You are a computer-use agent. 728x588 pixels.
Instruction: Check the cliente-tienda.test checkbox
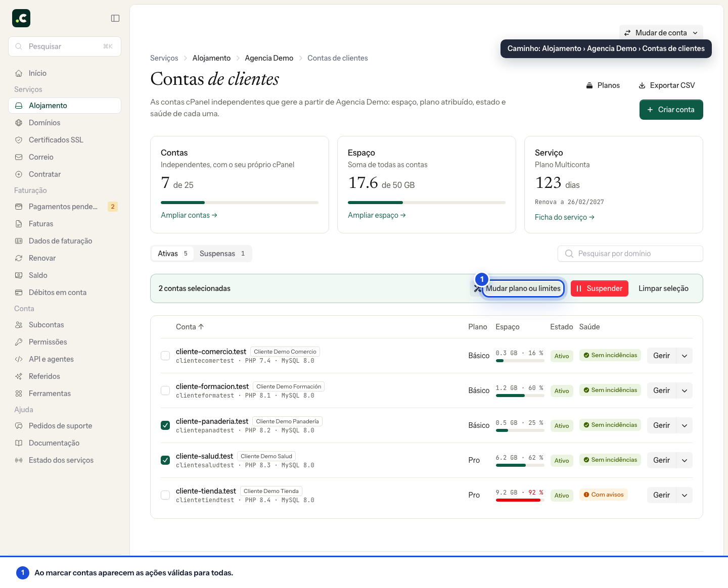pos(165,495)
